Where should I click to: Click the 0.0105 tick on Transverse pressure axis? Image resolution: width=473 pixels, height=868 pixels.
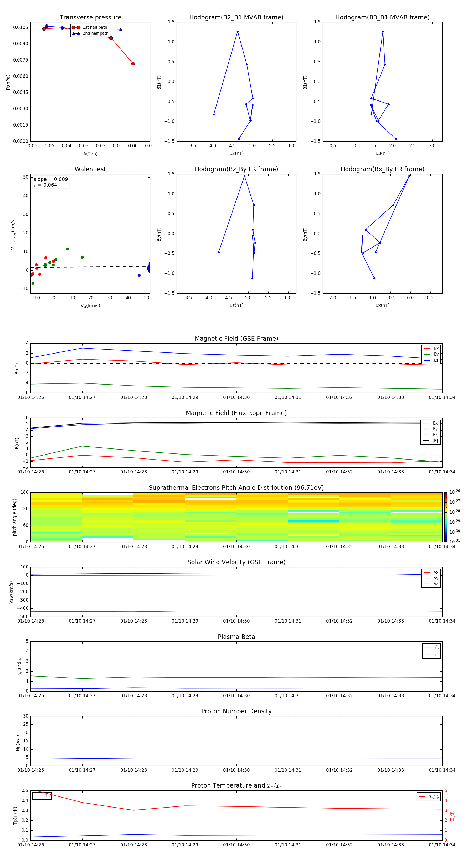20,27
